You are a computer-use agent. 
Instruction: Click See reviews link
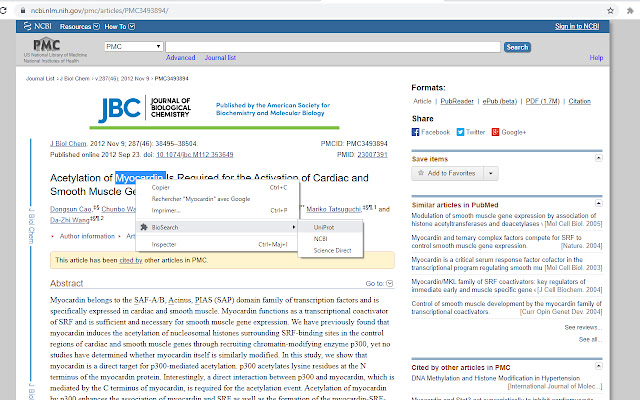pos(583,327)
